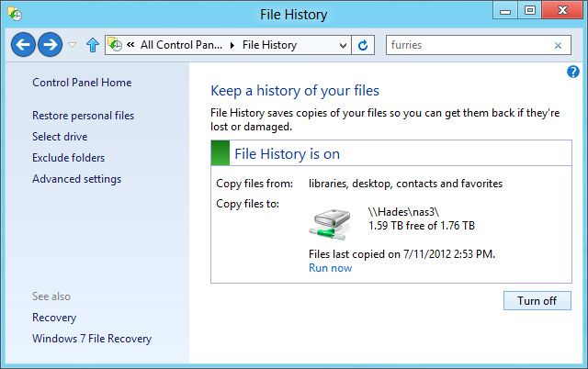Click the \\Hades\nas3\ drive path text
Viewport: 588px width, 369px height.
(x=403, y=212)
